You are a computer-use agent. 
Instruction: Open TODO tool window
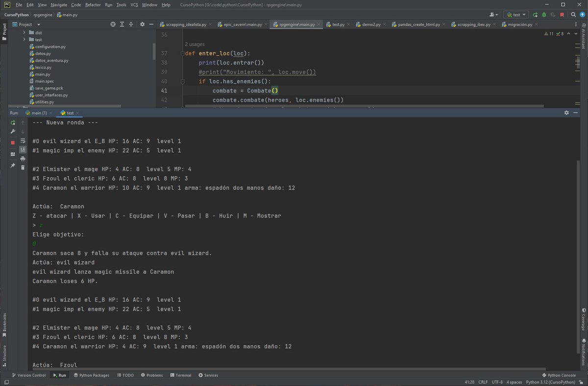tap(125, 375)
